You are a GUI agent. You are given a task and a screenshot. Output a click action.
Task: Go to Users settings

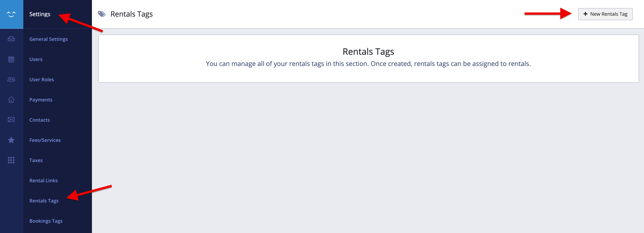click(x=36, y=59)
